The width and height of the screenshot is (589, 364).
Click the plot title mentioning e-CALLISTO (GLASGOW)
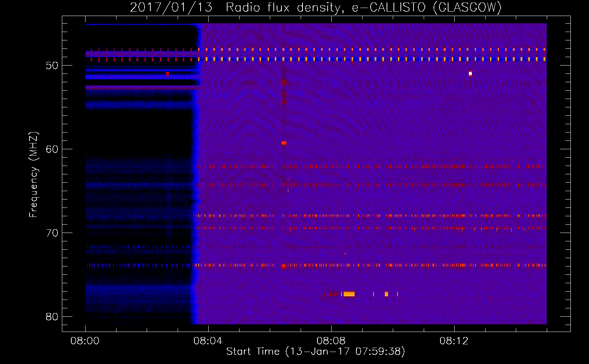coord(316,7)
